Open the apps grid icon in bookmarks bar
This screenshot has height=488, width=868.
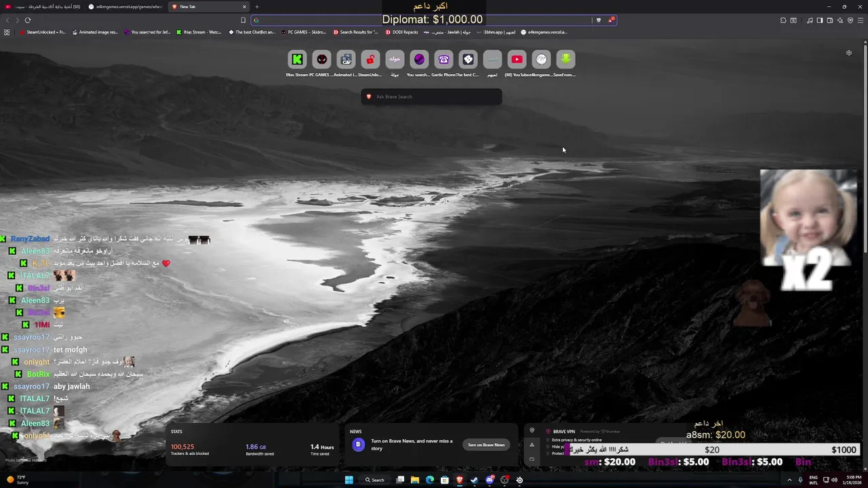(7, 32)
